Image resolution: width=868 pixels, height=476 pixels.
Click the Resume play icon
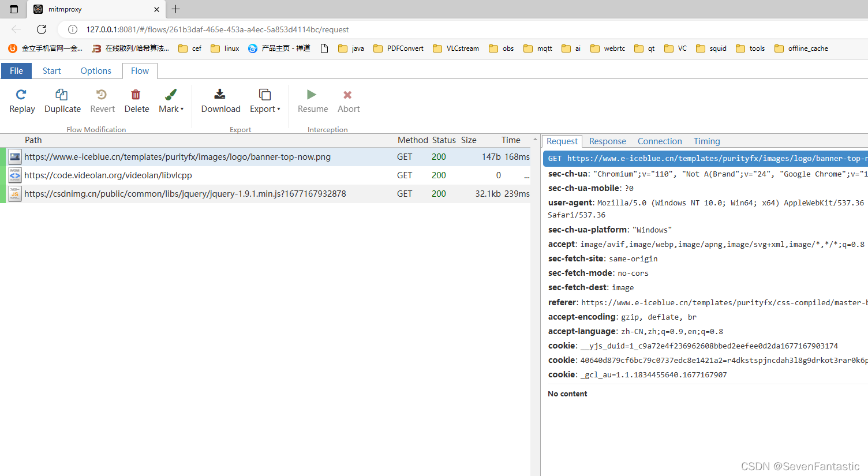(312, 95)
